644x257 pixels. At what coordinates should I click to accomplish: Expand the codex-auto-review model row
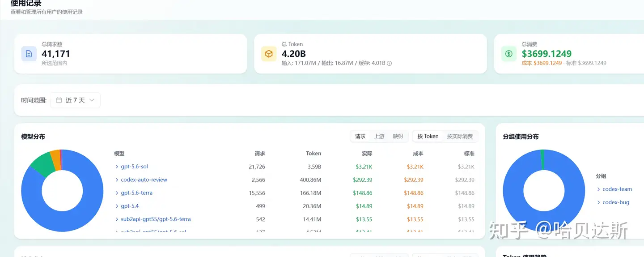117,180
